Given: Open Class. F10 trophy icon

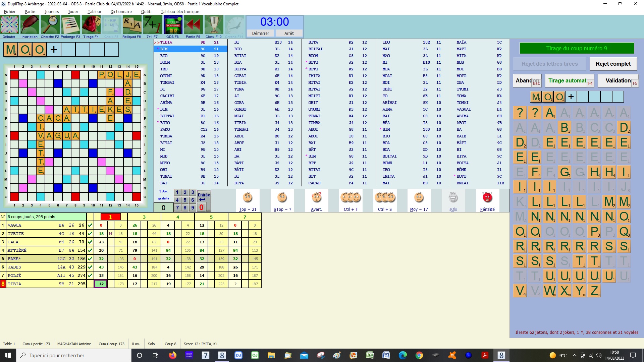Looking at the screenshot, I should coord(214,25).
